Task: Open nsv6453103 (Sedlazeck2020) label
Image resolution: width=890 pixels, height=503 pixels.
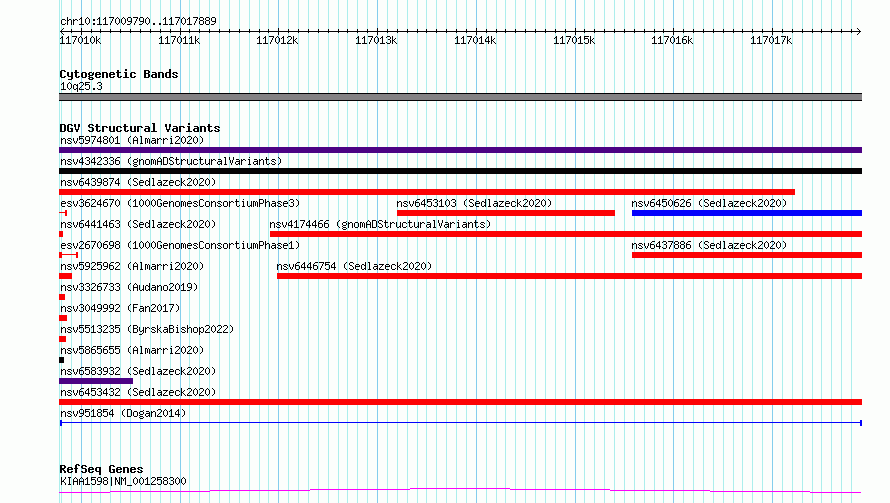Action: click(x=474, y=203)
